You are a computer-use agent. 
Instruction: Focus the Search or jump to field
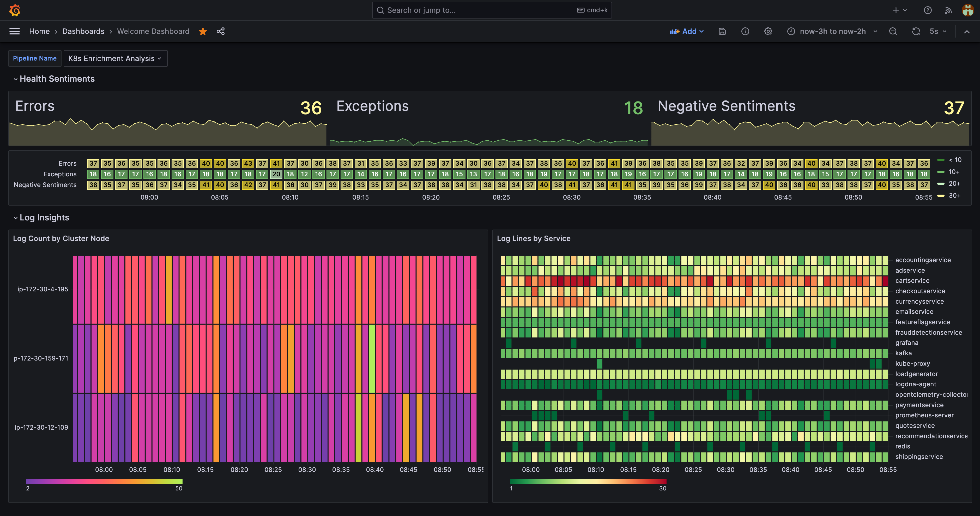coord(492,10)
